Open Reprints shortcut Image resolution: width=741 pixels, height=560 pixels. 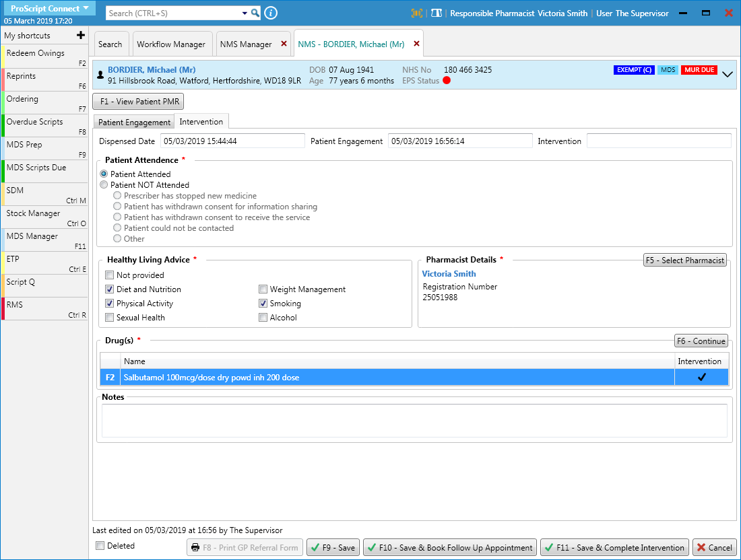45,80
